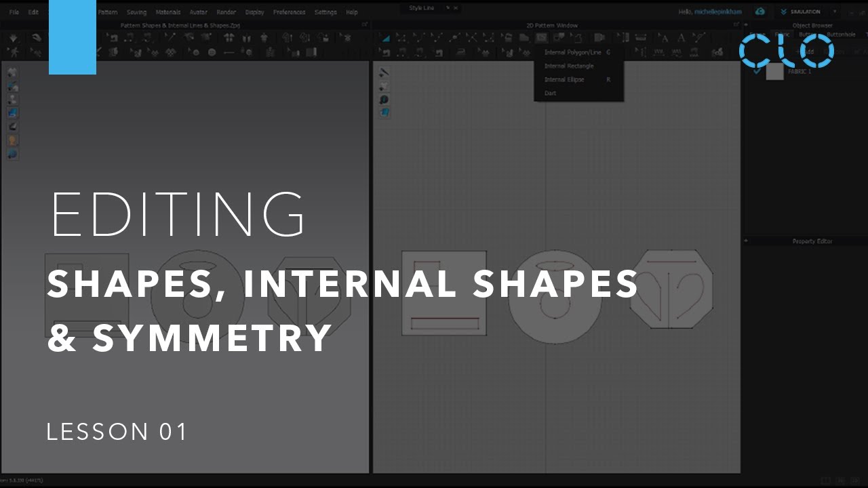
Task: Open the File menu
Action: coord(14,12)
